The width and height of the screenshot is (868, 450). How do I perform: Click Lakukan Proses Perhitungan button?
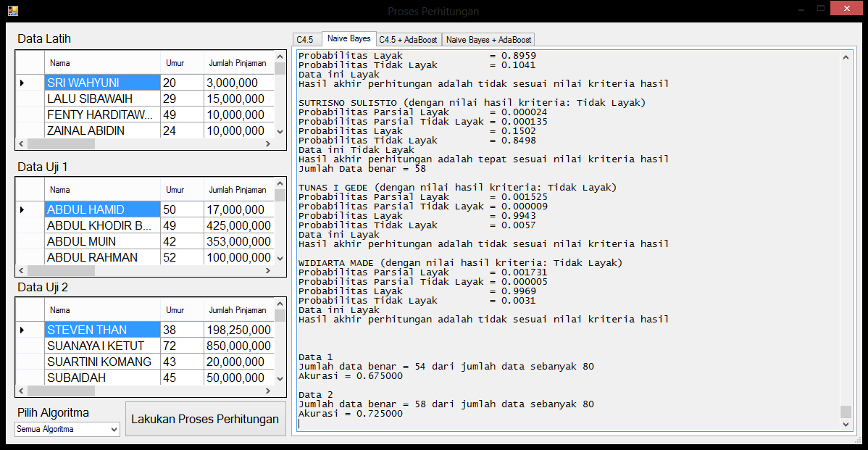tap(205, 419)
